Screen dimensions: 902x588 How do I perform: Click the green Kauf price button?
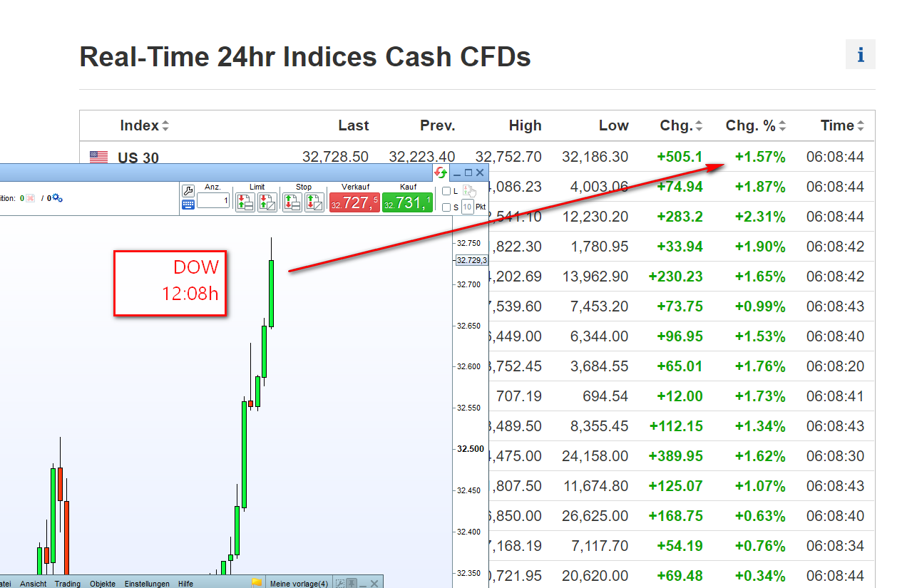pos(407,202)
